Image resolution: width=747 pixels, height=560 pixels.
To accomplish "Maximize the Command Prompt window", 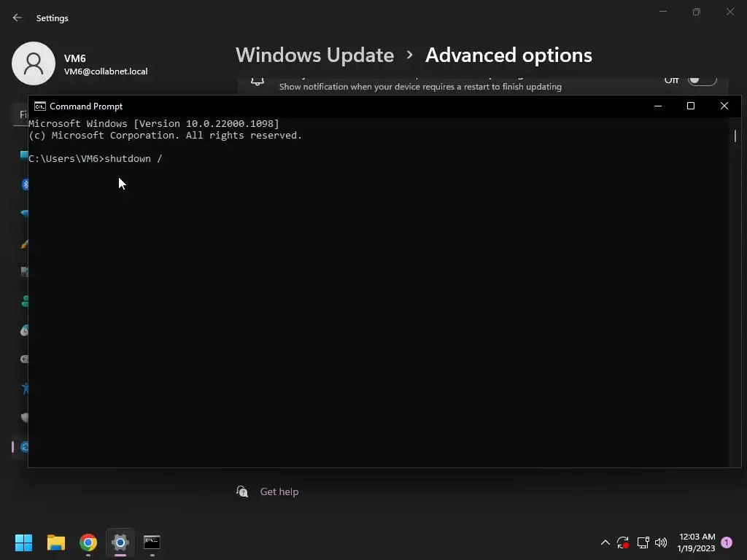I will (691, 106).
